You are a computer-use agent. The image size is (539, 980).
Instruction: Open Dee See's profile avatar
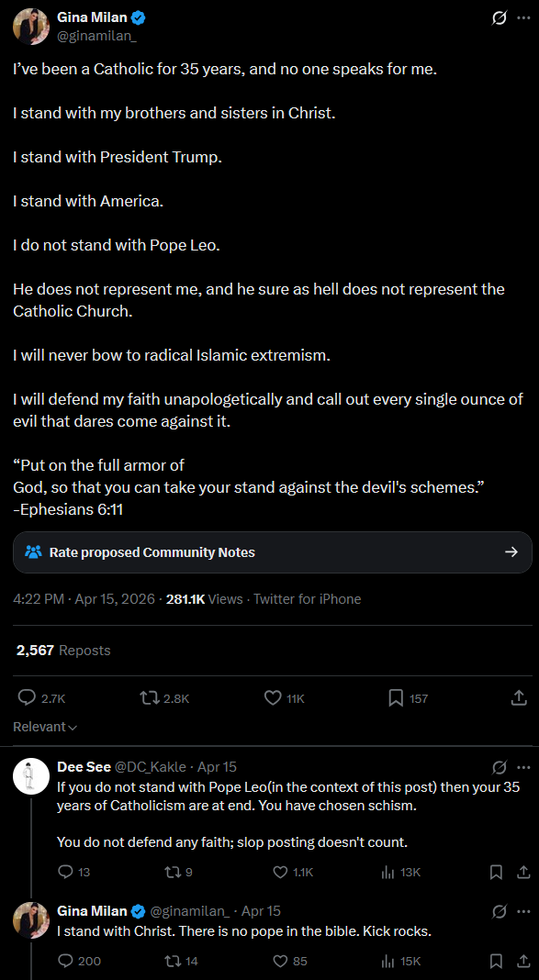coord(31,775)
